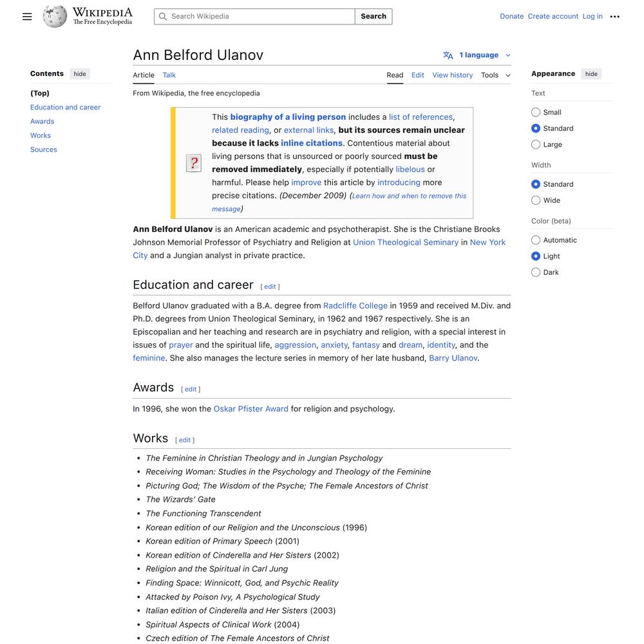
Task: Jump to (Top) in contents
Action: click(40, 93)
